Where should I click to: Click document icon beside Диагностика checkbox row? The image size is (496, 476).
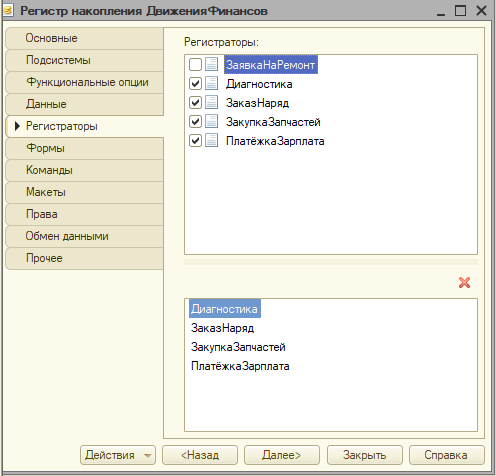[211, 83]
